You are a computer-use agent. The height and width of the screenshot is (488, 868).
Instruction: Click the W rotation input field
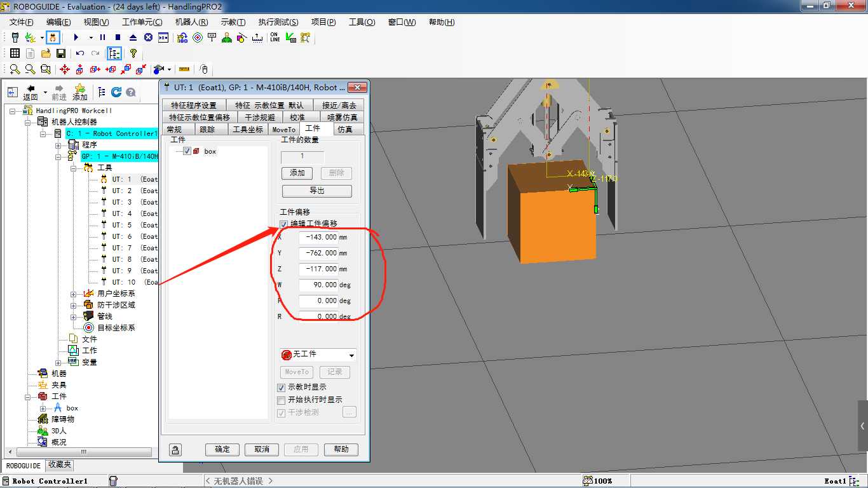pos(318,285)
